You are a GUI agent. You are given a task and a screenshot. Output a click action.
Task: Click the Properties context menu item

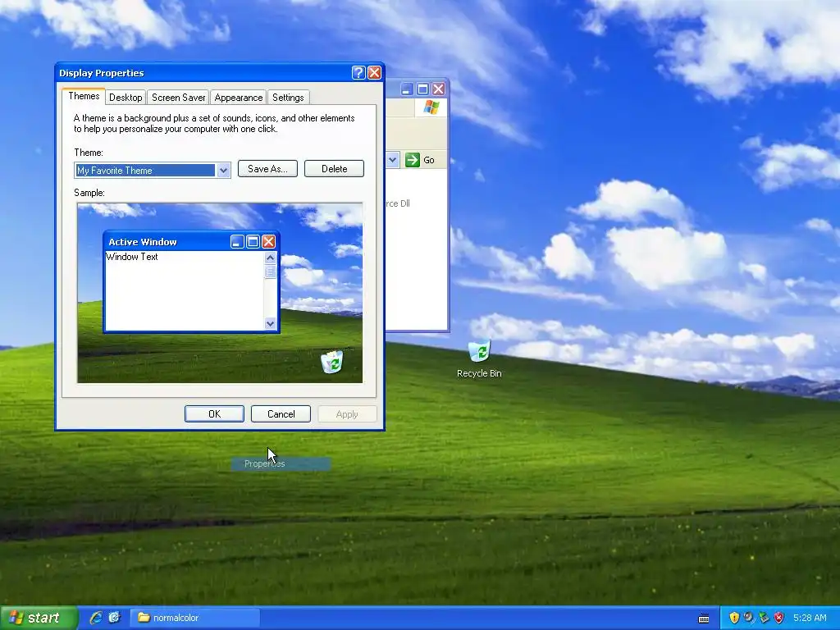(281, 464)
